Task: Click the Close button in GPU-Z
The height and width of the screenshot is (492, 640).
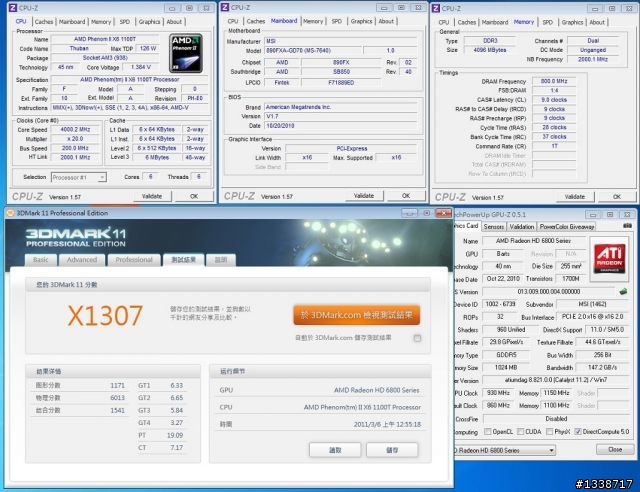Action: [615, 450]
